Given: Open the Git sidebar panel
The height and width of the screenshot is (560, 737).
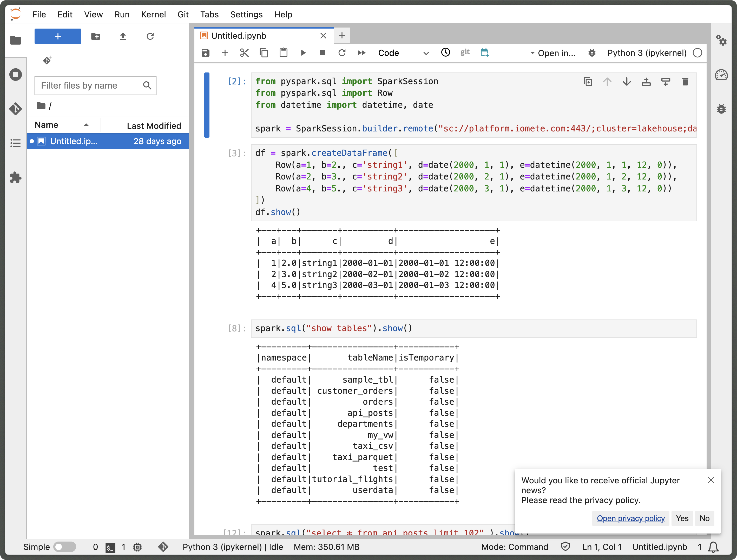Looking at the screenshot, I should tap(16, 109).
